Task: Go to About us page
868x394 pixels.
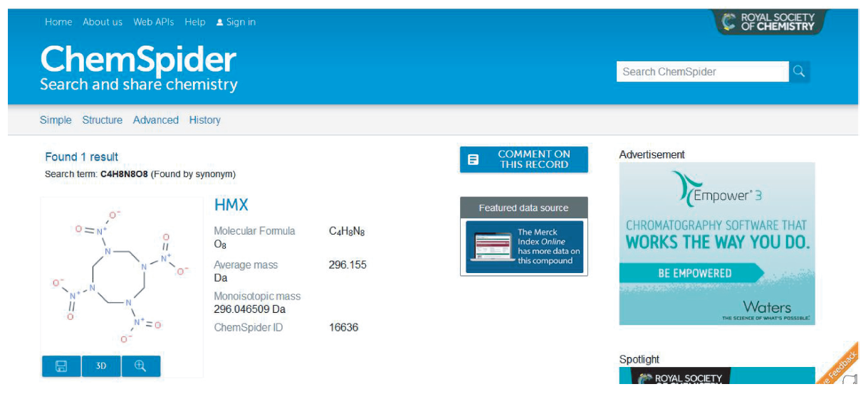Action: (103, 22)
